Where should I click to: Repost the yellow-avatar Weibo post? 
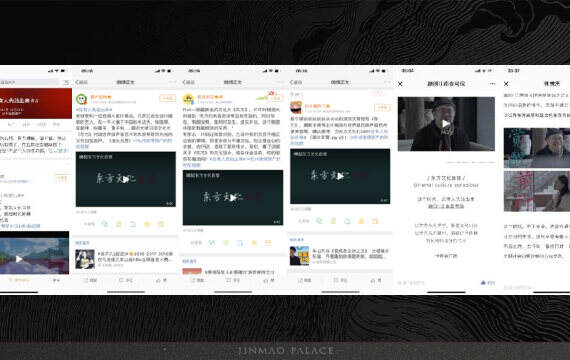coord(198,280)
